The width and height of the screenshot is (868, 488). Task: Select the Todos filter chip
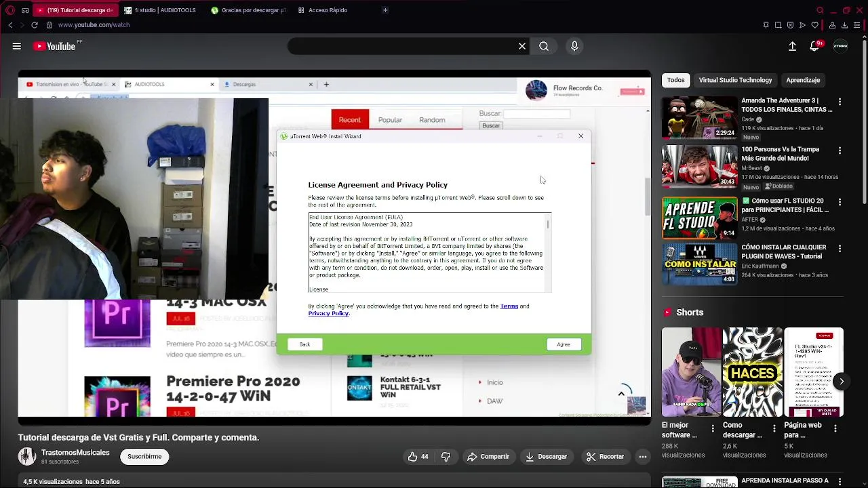pos(676,80)
